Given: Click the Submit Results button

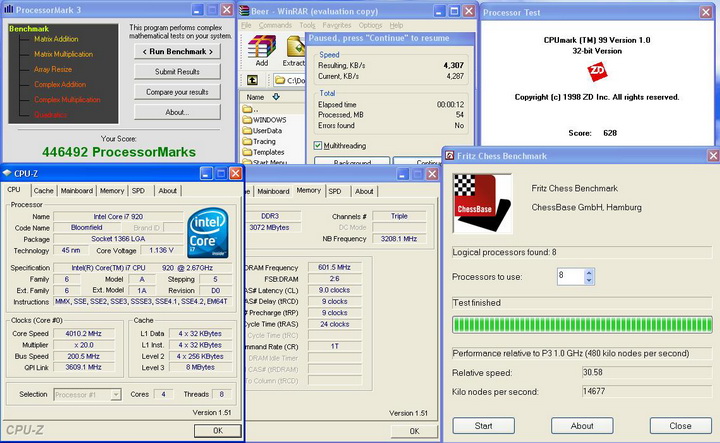Looking at the screenshot, I should [177, 72].
